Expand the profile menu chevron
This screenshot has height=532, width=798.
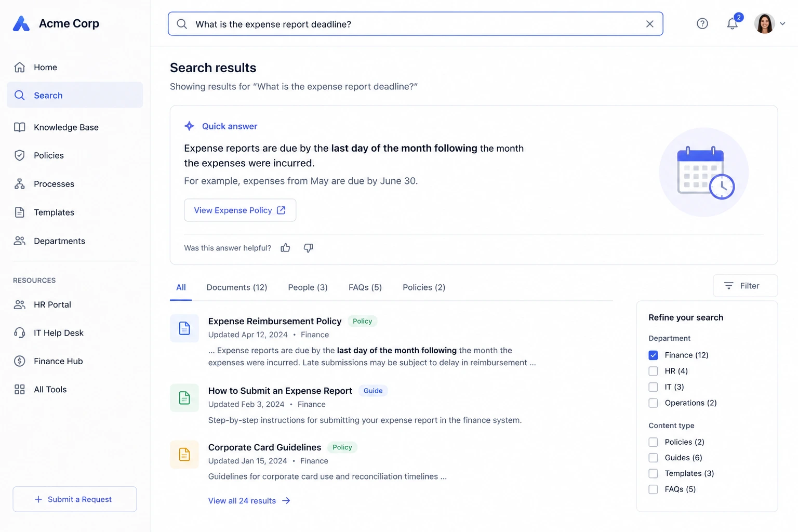(x=782, y=23)
